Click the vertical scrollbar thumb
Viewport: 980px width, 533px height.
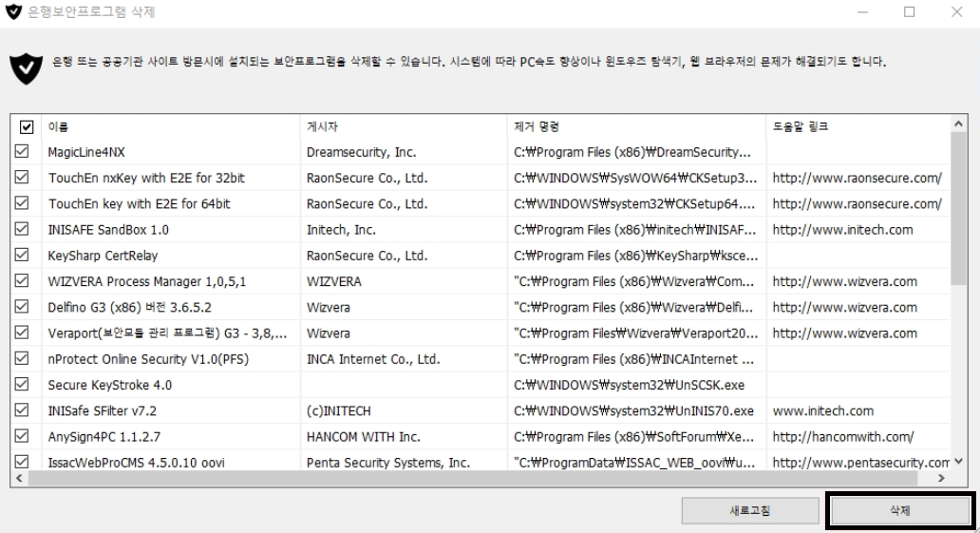[x=958, y=209]
